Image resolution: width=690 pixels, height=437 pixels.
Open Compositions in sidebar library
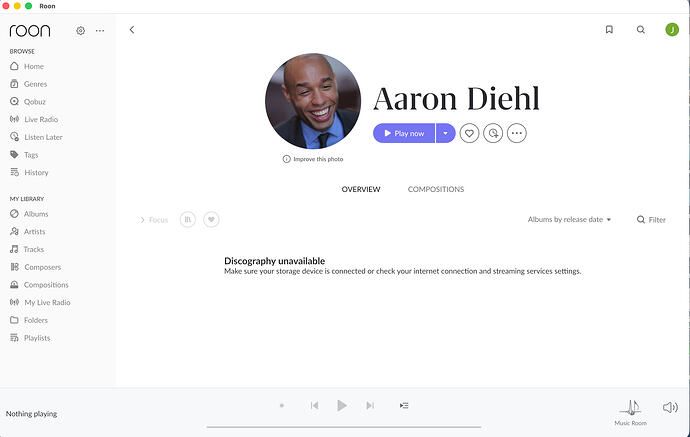(x=39, y=285)
